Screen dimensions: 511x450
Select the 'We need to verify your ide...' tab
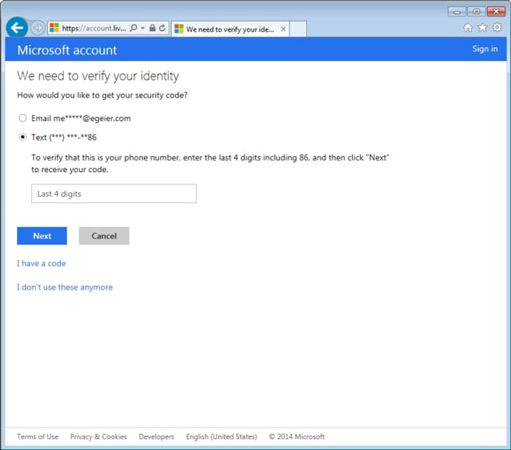tap(230, 29)
